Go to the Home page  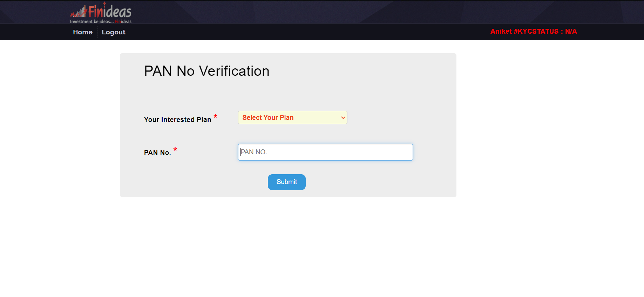(x=83, y=32)
